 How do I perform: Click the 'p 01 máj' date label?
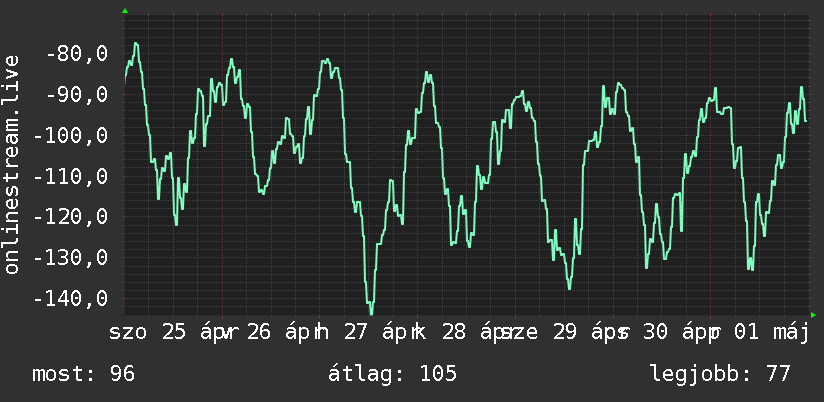coord(759,333)
